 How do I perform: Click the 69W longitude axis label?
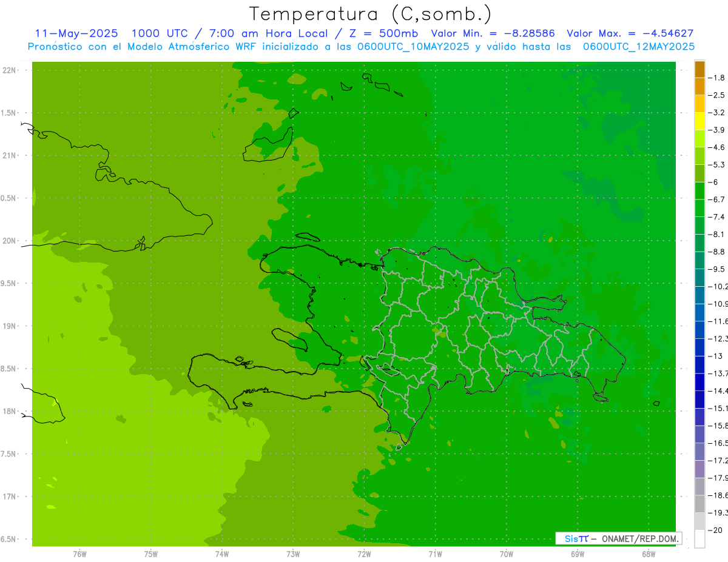(x=578, y=554)
